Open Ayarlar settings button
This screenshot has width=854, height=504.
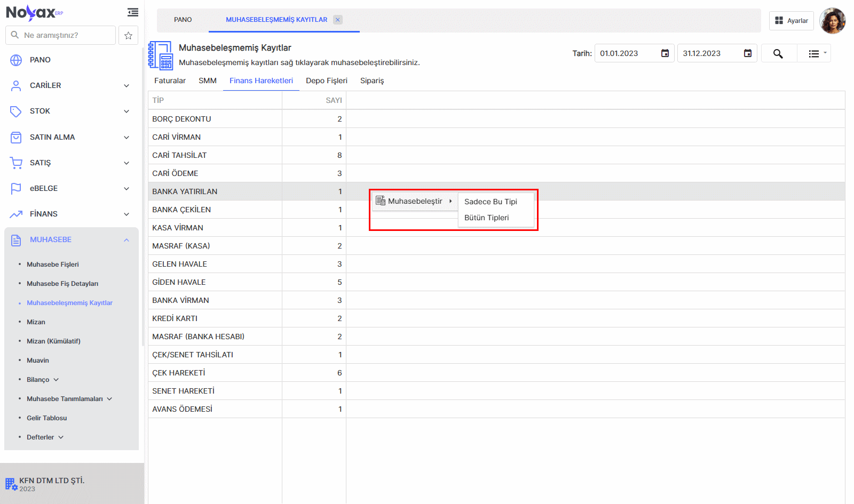[x=792, y=21]
